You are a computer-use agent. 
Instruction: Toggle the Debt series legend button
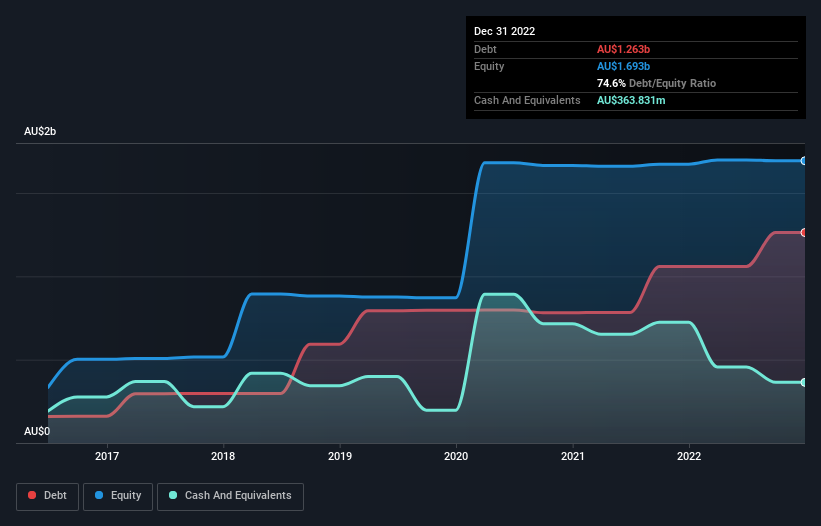(47, 496)
